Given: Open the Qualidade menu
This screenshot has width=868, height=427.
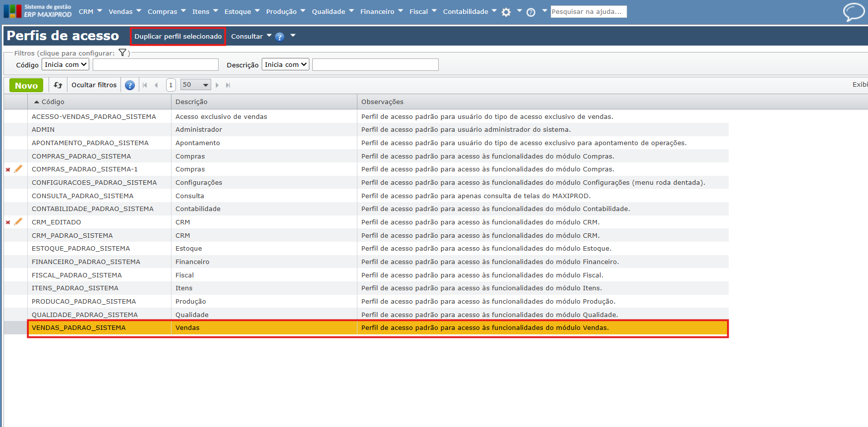Looking at the screenshot, I should [x=328, y=11].
